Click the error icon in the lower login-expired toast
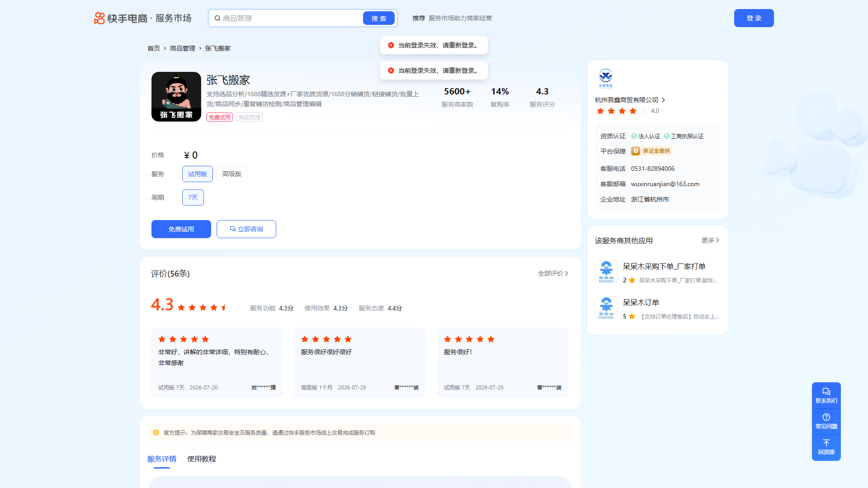The width and height of the screenshot is (868, 488). (x=391, y=70)
